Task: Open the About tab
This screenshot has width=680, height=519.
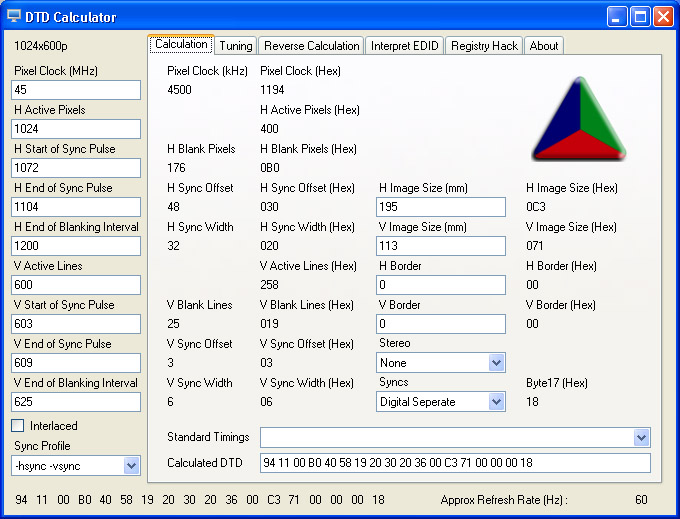Action: coord(544,46)
